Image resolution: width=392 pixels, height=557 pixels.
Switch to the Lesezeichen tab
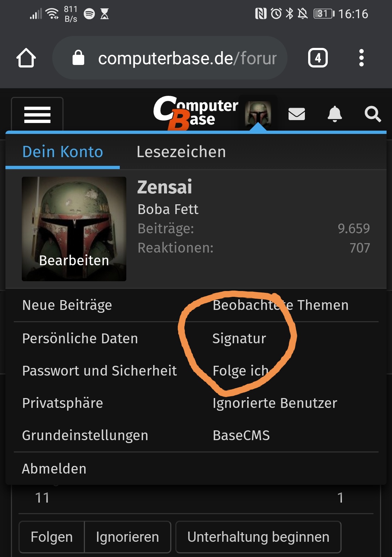(x=181, y=152)
